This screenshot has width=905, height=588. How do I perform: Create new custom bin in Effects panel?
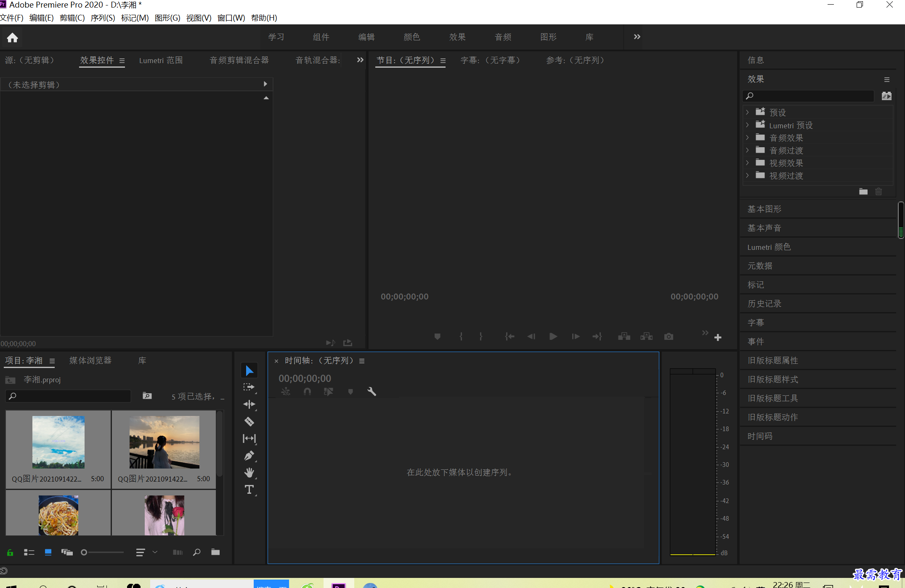[x=863, y=192]
